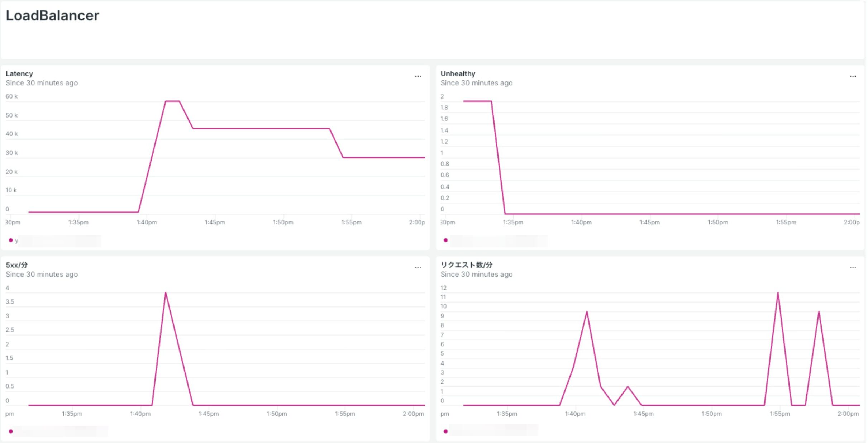Image resolution: width=868 pixels, height=443 pixels.
Task: Expand options for the 5xx/分 widget
Action: 419,267
